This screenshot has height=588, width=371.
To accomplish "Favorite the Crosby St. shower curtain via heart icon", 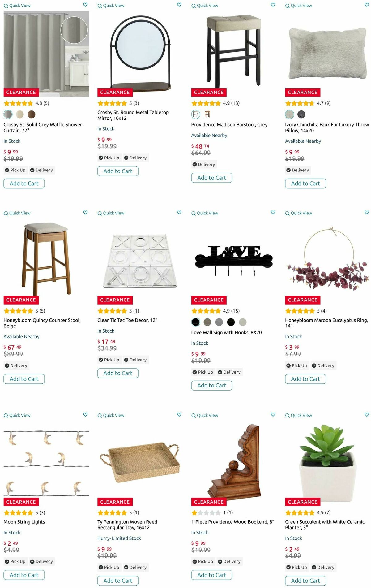I will 85,5.
